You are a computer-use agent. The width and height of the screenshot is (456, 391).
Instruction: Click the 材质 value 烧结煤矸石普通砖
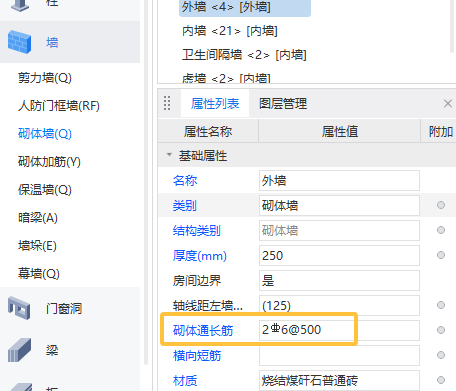[339, 380]
